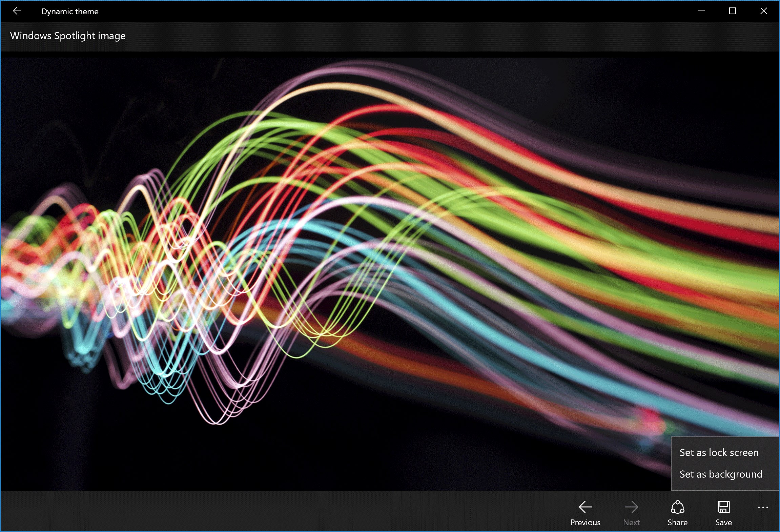Maximize the Dynamic theme window
The height and width of the screenshot is (532, 780).
coord(732,11)
